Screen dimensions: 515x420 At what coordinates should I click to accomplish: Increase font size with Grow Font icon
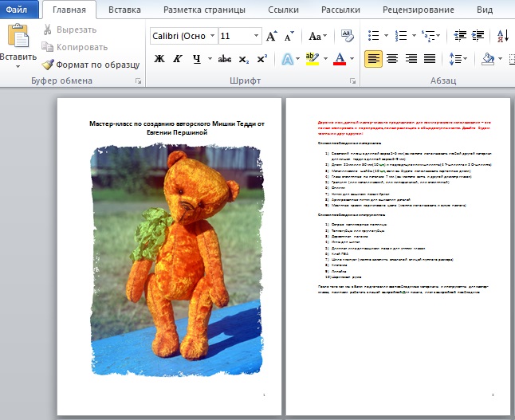tap(272, 36)
